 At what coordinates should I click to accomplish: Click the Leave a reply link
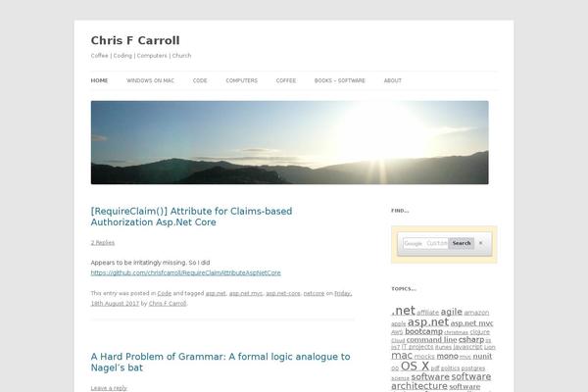[109, 388]
